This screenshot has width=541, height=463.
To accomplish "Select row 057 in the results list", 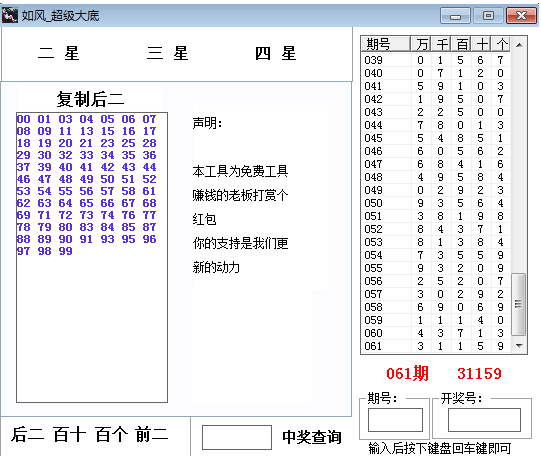I will click(436, 294).
